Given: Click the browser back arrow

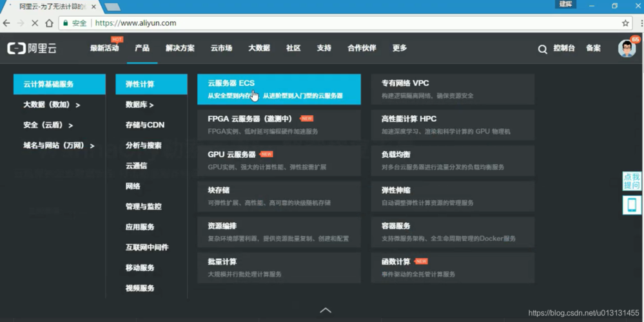Looking at the screenshot, I should click(6, 23).
